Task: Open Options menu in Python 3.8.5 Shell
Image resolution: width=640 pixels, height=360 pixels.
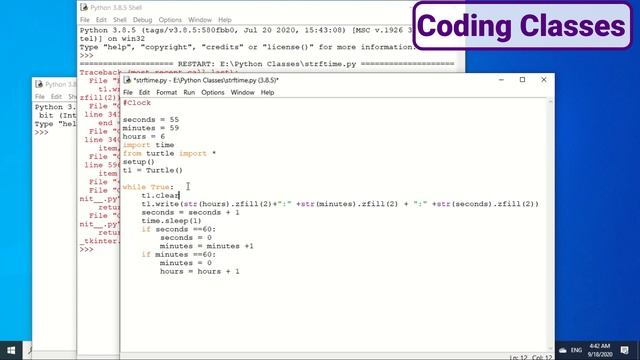Action: (x=170, y=20)
